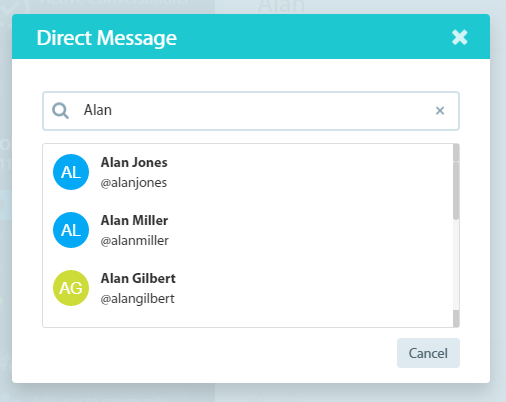
Task: Select Alan Miller avatar icon
Action: (71, 230)
